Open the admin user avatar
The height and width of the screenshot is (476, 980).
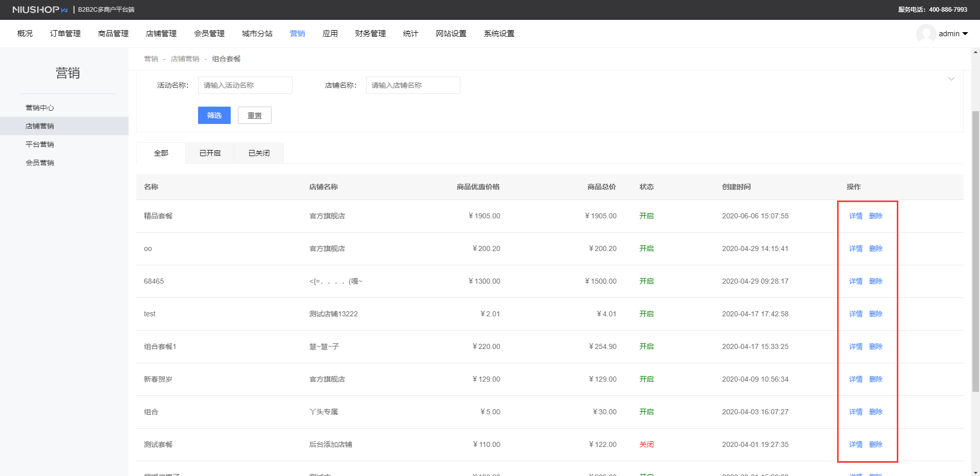(x=926, y=34)
